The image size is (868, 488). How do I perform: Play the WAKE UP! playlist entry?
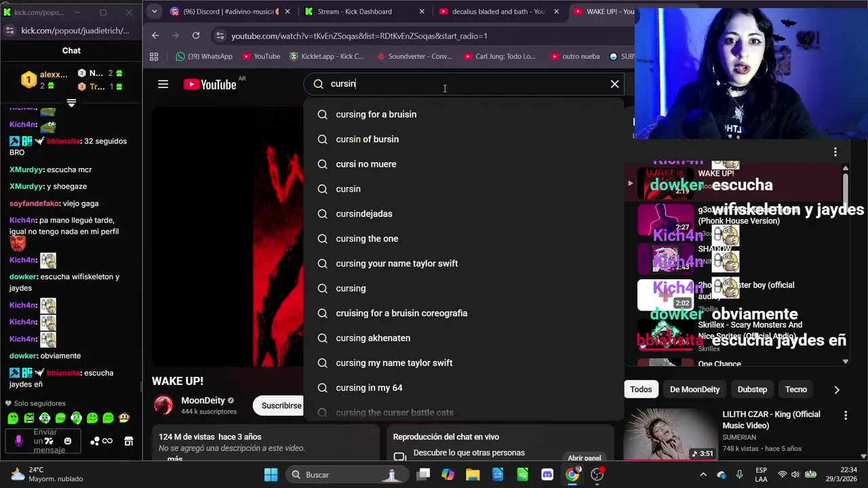point(732,183)
